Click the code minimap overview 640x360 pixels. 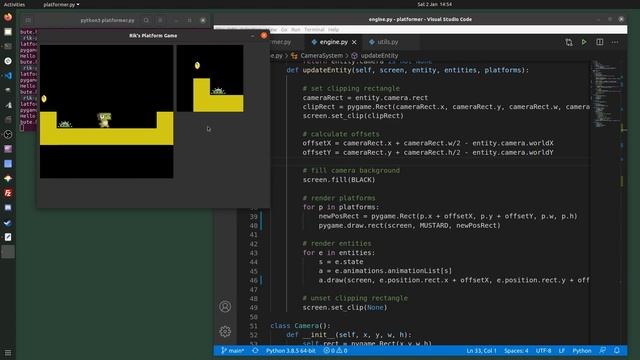point(607,94)
